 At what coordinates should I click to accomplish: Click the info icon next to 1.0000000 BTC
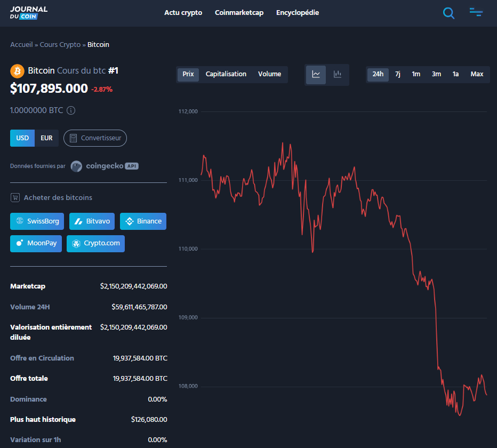pyautogui.click(x=71, y=110)
